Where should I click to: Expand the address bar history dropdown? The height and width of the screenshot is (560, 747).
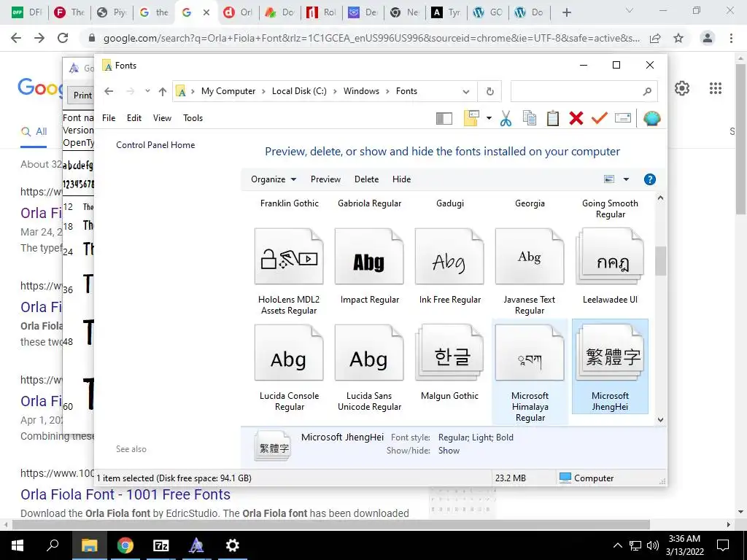[466, 91]
